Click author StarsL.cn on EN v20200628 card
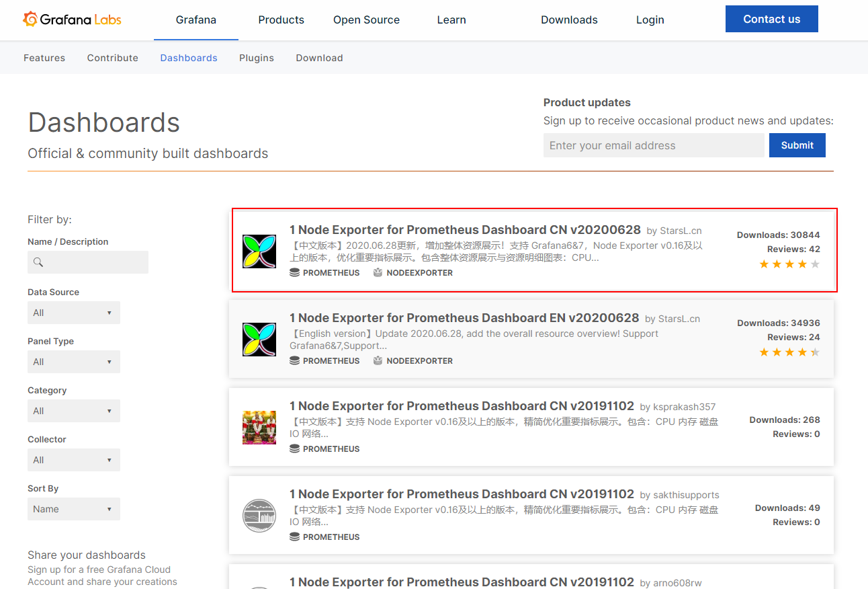This screenshot has height=589, width=868. point(679,319)
